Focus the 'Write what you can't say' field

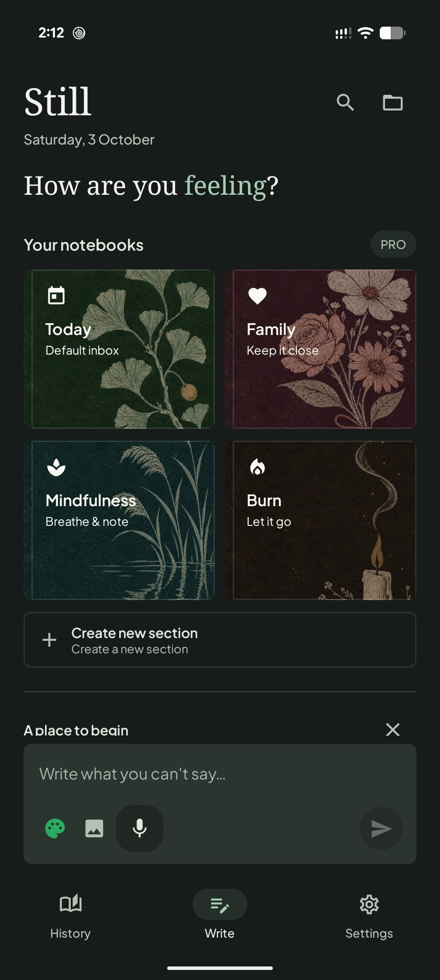[220, 774]
